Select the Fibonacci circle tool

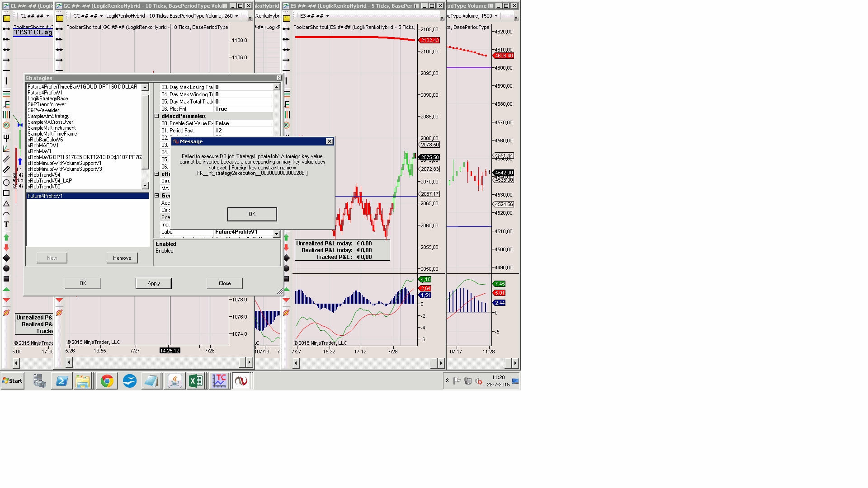6,125
